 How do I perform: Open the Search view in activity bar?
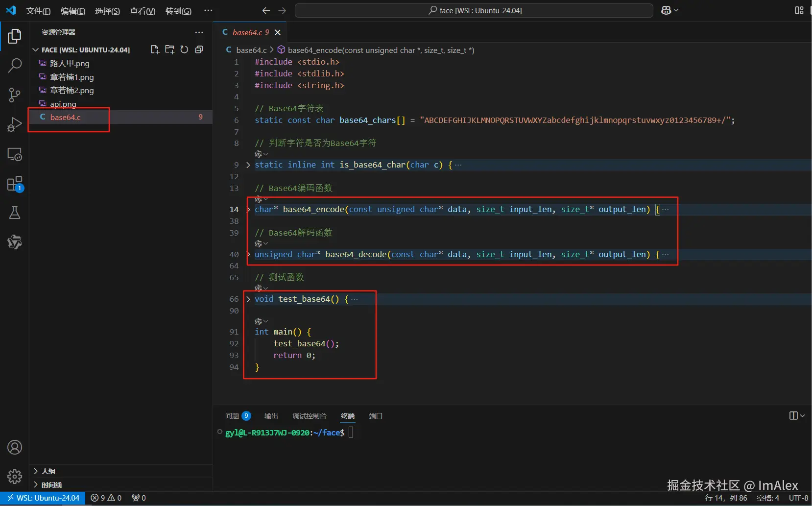pyautogui.click(x=15, y=65)
